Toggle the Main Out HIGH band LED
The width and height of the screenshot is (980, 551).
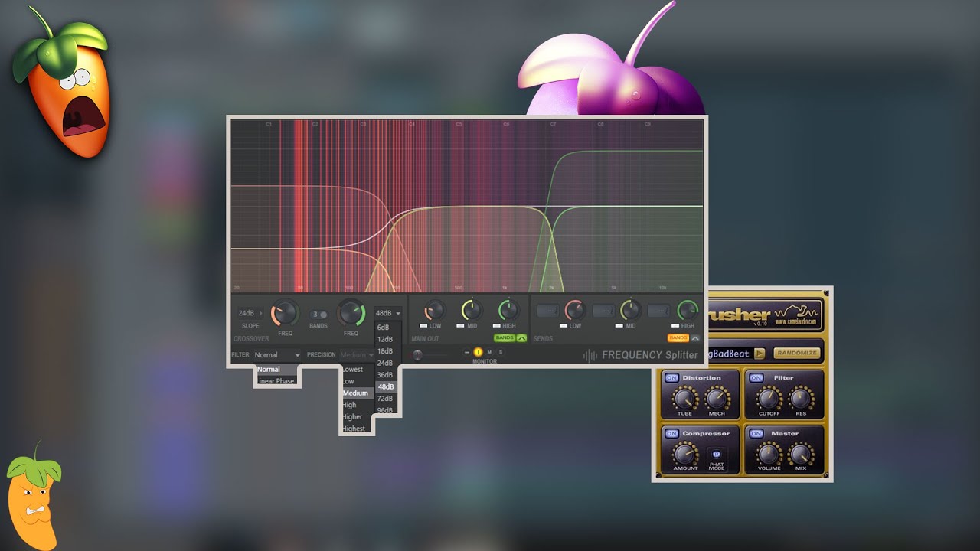(498, 326)
